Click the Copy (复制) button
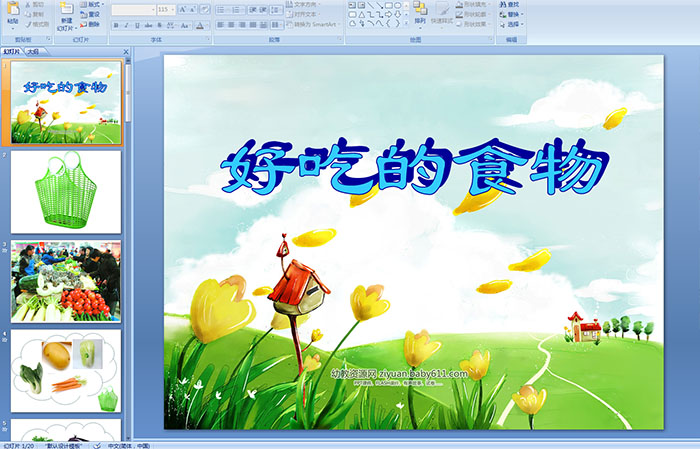The image size is (700, 449). [34, 15]
